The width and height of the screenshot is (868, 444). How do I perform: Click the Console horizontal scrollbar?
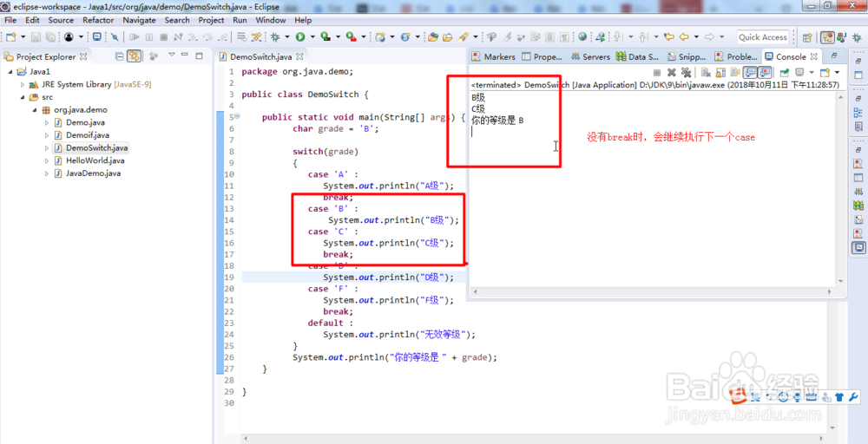coord(652,291)
